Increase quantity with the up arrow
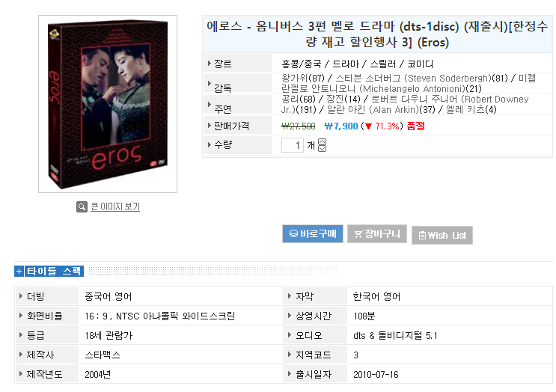The width and height of the screenshot is (556, 392). [x=322, y=142]
